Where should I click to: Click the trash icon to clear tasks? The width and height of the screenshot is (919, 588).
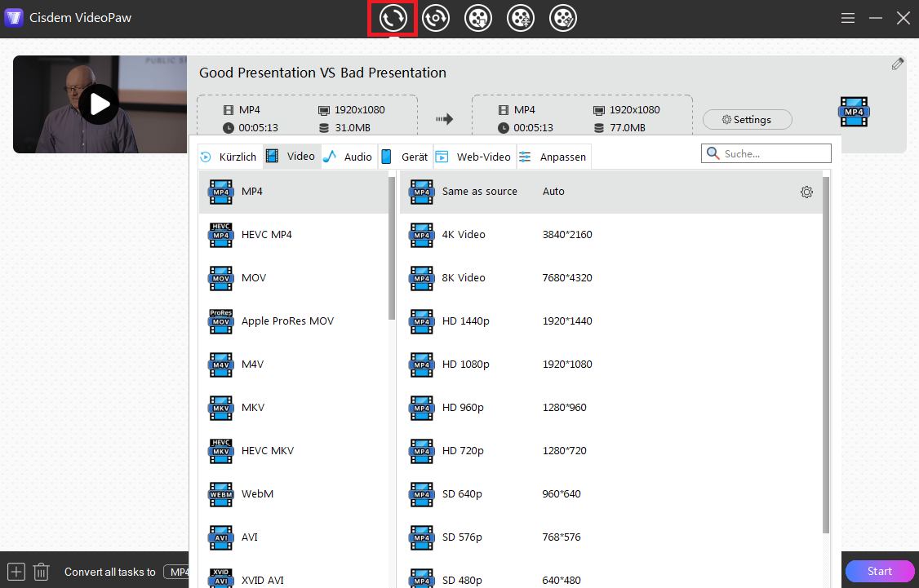42,572
